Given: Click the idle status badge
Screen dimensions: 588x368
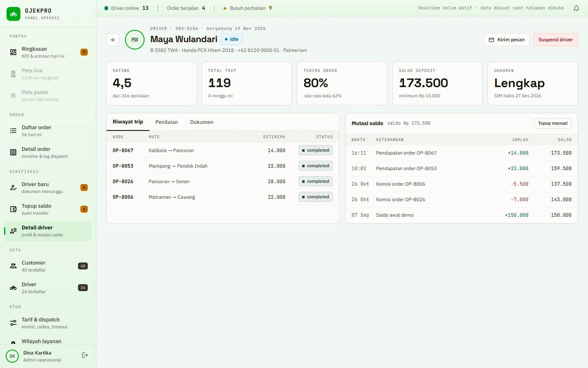Looking at the screenshot, I should (x=232, y=39).
